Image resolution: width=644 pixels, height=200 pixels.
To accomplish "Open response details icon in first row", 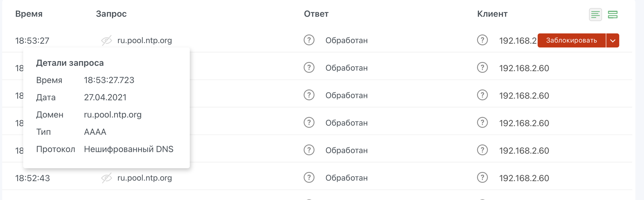I will [x=309, y=40].
